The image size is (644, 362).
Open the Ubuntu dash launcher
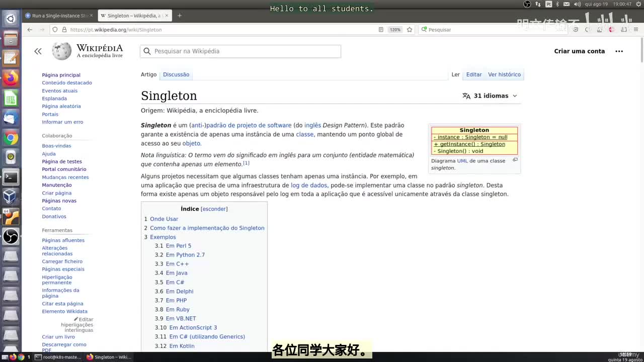tap(11, 19)
